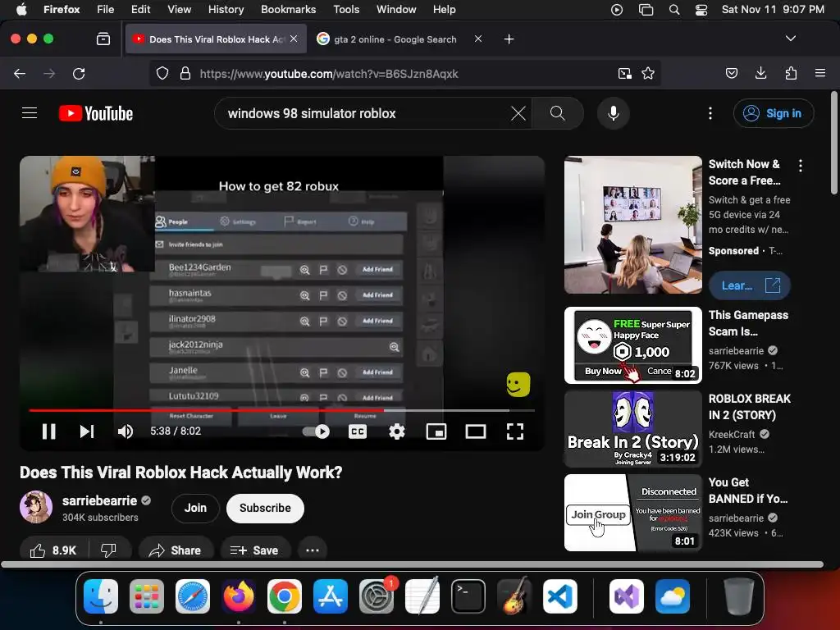The height and width of the screenshot is (630, 840).
Task: Go back to previous page
Action: click(20, 73)
